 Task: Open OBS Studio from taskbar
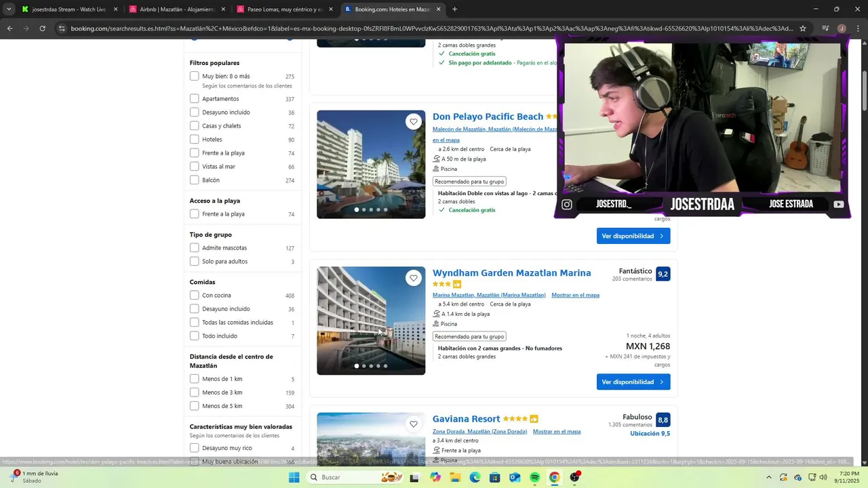click(575, 477)
